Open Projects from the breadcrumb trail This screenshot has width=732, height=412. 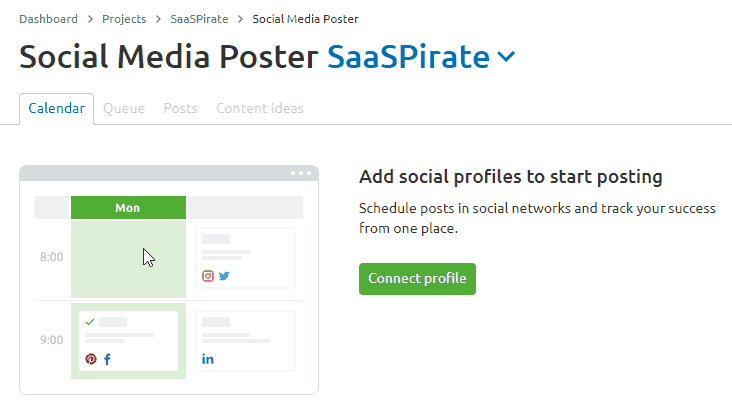(x=123, y=19)
